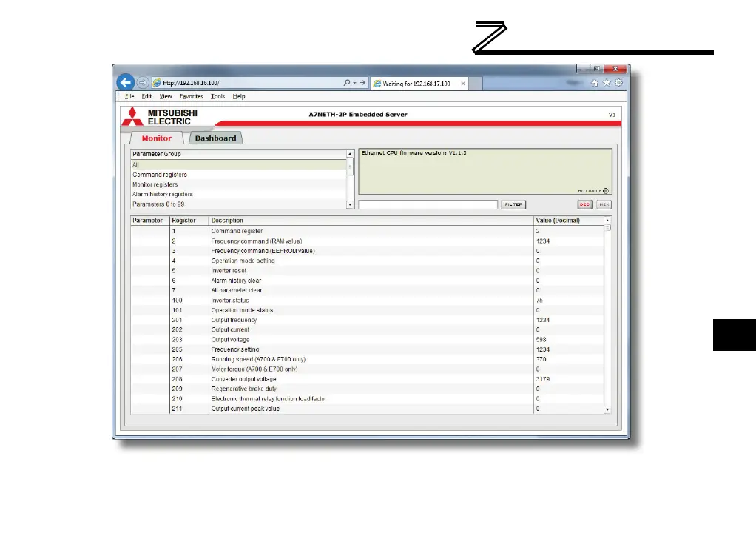Switch to the Monitor tab
This screenshot has width=756, height=533.
pos(156,138)
